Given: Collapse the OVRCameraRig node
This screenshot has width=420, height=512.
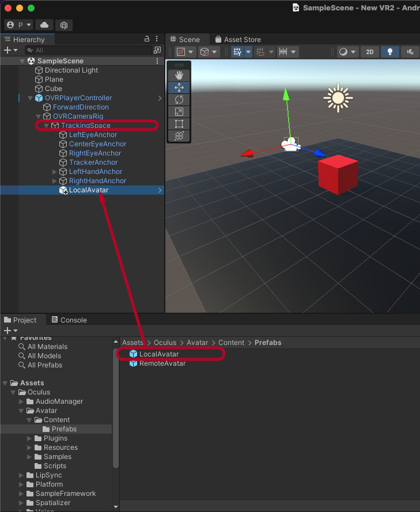Looking at the screenshot, I should 38,116.
